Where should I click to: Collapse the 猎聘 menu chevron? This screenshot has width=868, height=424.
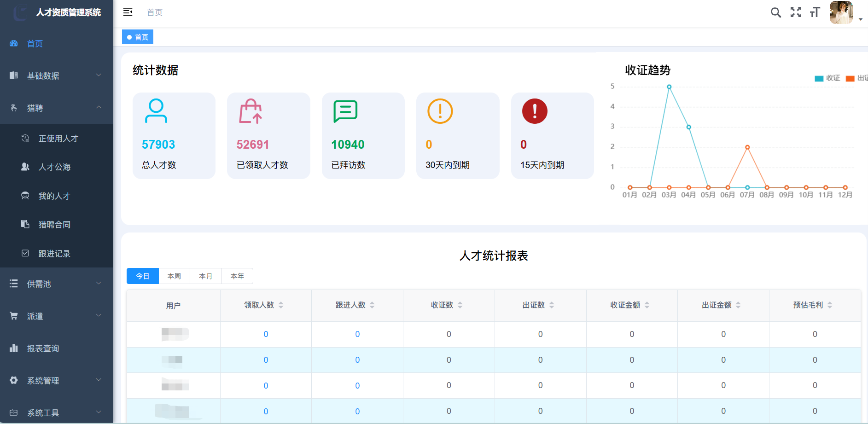tap(99, 107)
